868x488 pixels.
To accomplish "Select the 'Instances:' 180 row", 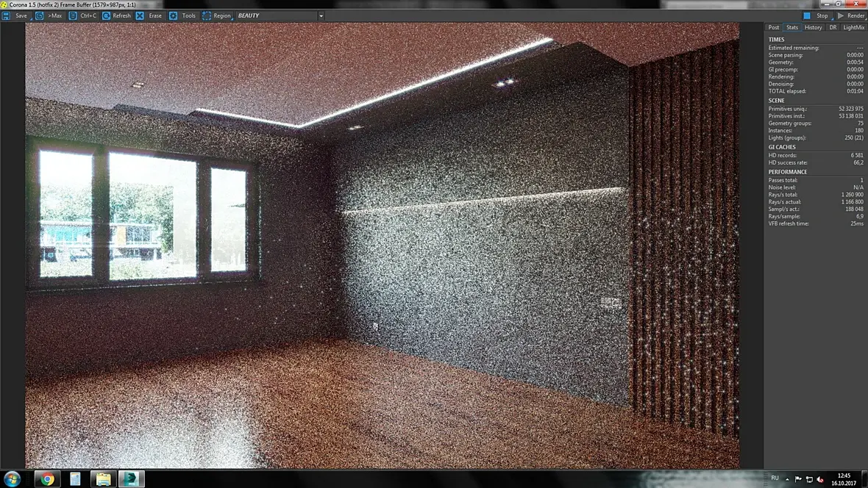I will click(816, 131).
